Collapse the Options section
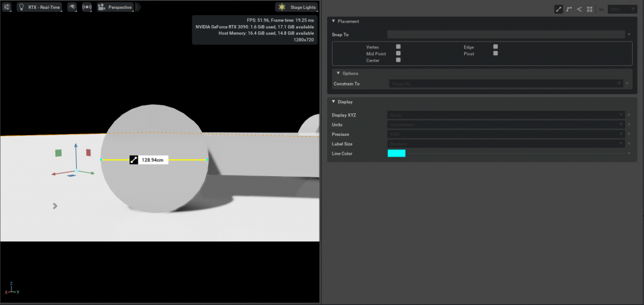This screenshot has height=305, width=644. tap(338, 73)
